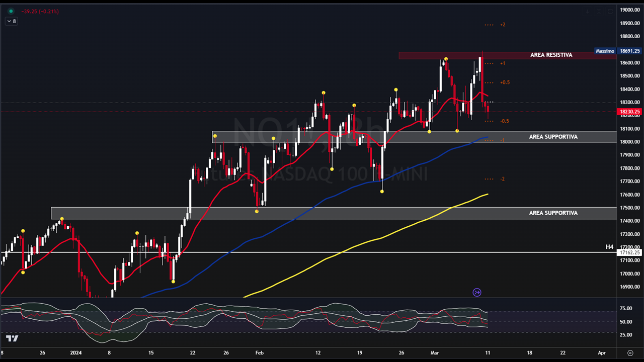Expand the collapsed indicators legend showing 8
This screenshot has height=362, width=644.
11,21
